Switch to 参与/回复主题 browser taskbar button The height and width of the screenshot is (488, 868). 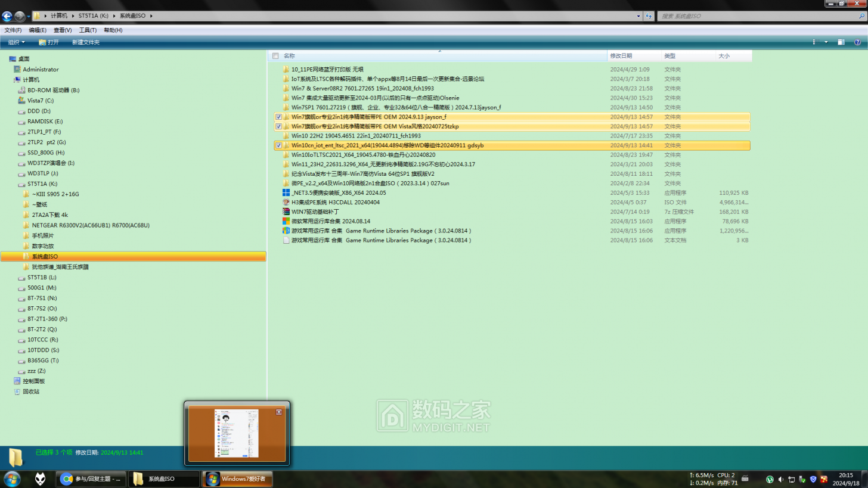click(x=91, y=479)
